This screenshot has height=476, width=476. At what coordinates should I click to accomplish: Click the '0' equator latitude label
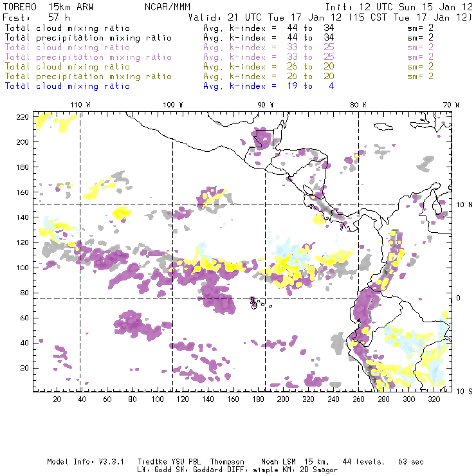(459, 298)
